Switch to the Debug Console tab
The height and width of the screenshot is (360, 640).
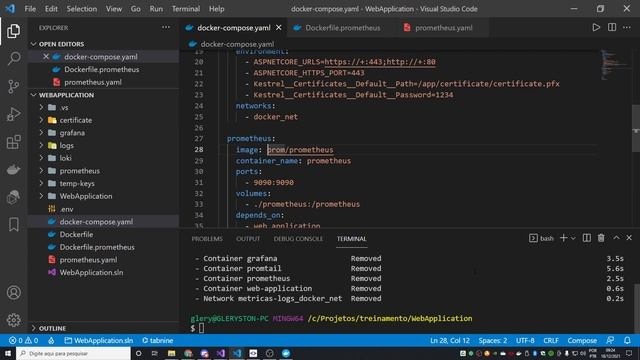click(298, 238)
